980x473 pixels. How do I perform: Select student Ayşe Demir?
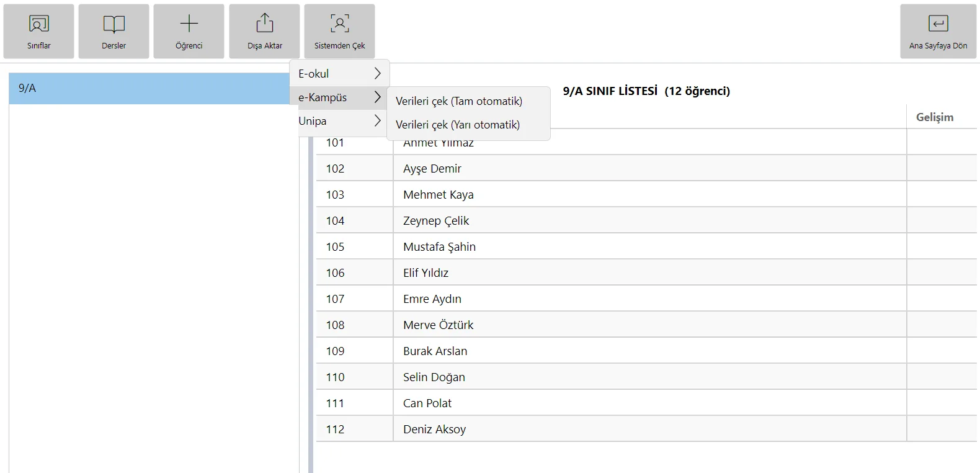click(x=432, y=168)
